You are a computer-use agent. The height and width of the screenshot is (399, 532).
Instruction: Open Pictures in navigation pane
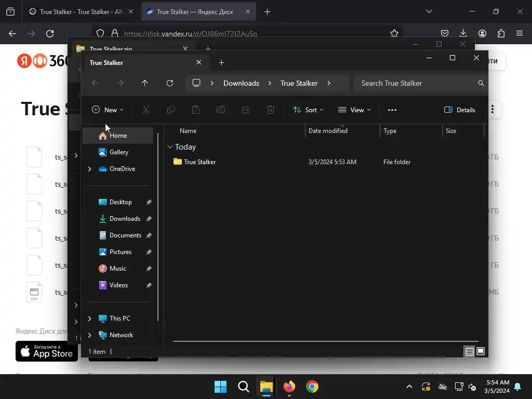coord(118,252)
